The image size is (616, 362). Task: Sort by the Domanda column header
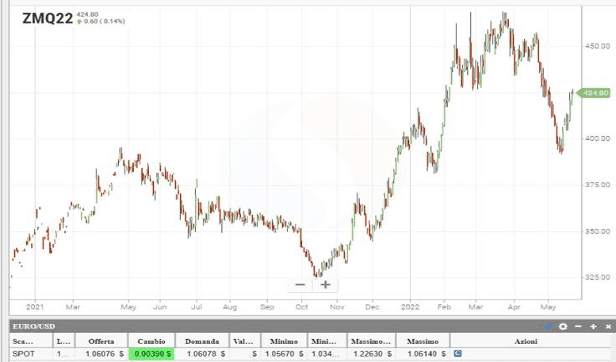202,341
